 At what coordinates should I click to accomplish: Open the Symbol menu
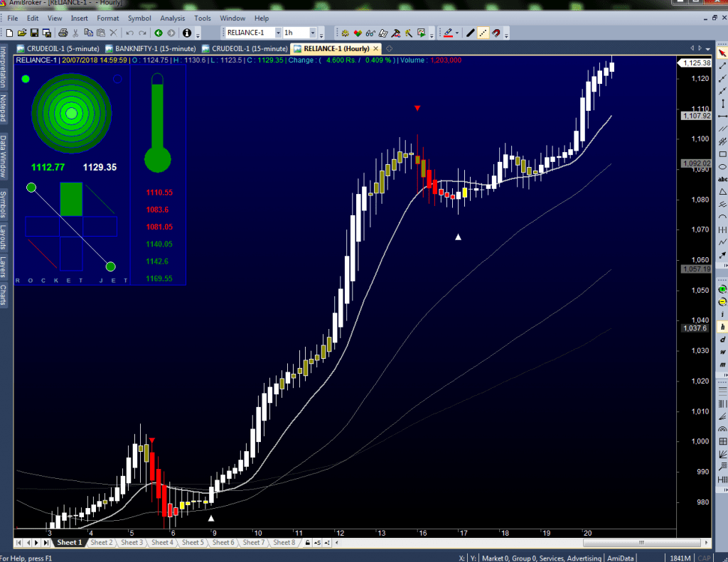point(139,18)
